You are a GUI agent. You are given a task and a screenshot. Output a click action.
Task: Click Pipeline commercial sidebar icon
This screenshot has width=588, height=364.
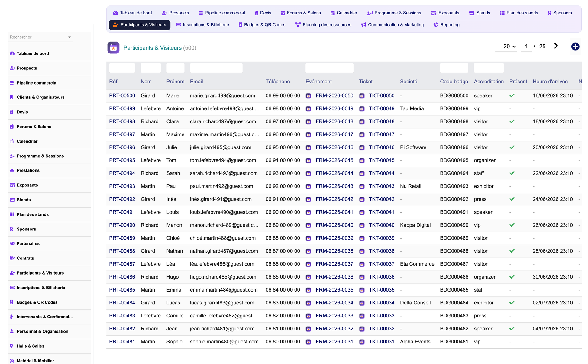pyautogui.click(x=12, y=83)
